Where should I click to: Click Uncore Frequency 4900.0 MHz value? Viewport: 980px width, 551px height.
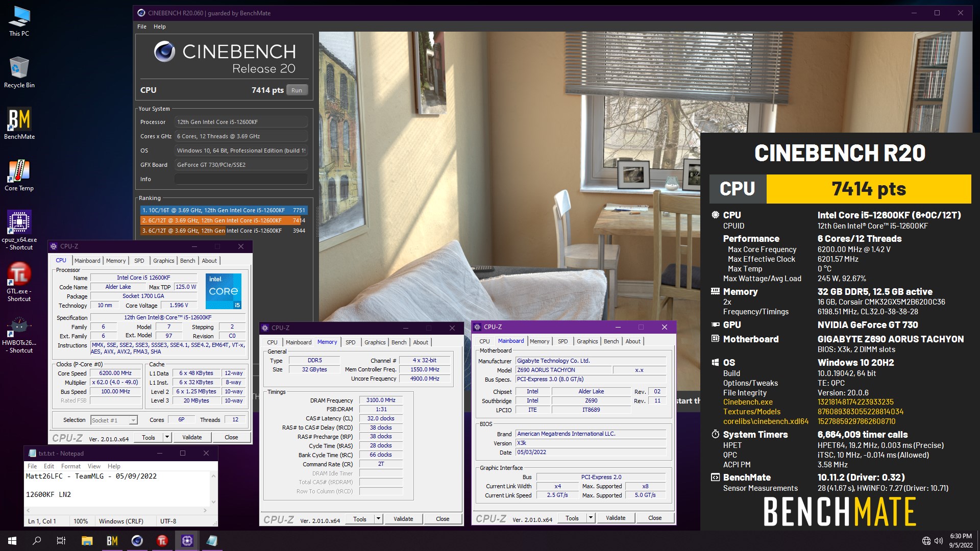425,379
